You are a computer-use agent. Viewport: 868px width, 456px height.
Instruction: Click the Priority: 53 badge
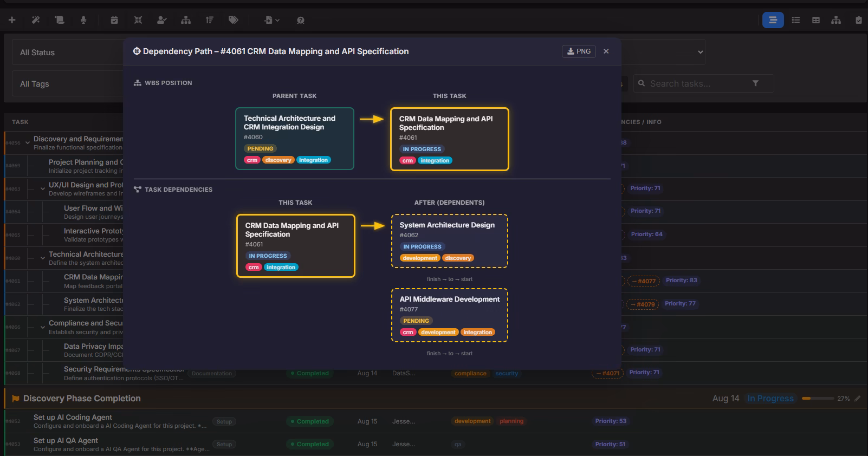(x=611, y=421)
